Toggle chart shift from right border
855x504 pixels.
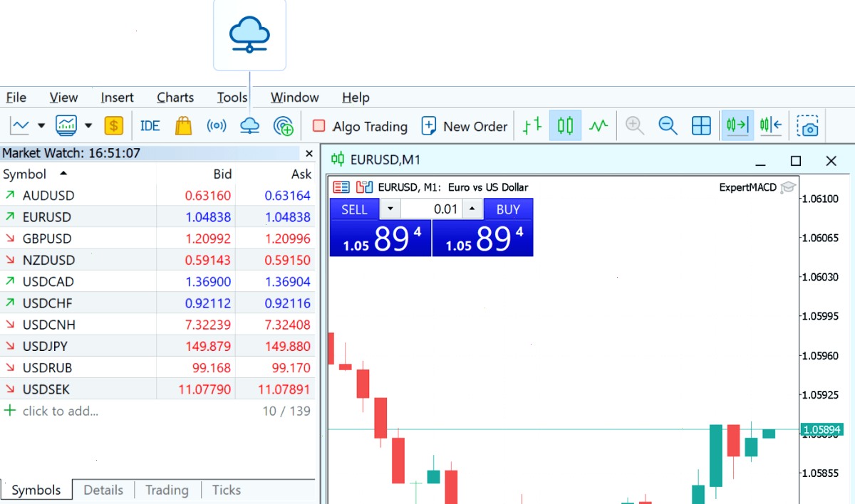(771, 126)
